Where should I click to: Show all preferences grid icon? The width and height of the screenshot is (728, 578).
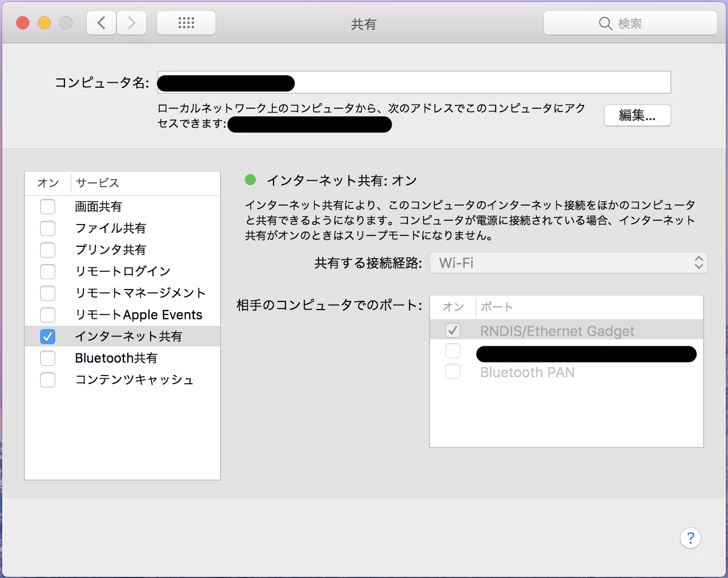click(186, 23)
